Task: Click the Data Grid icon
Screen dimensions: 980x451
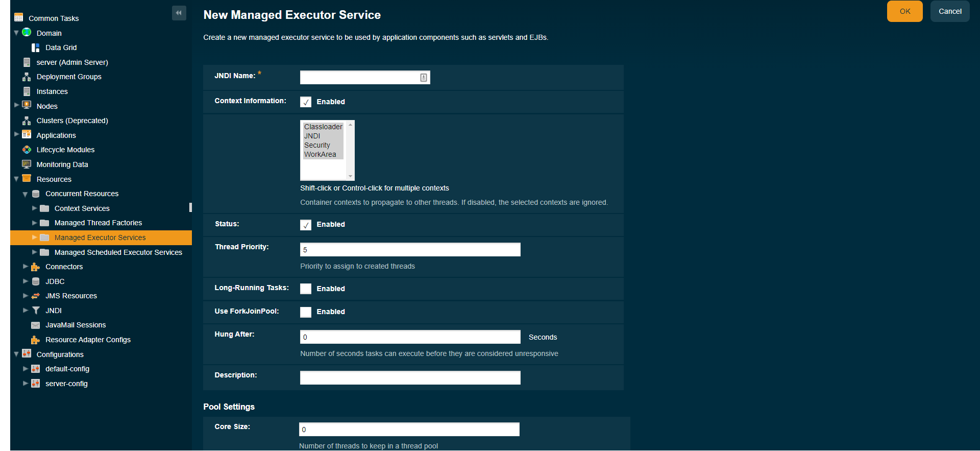Action: coord(35,48)
